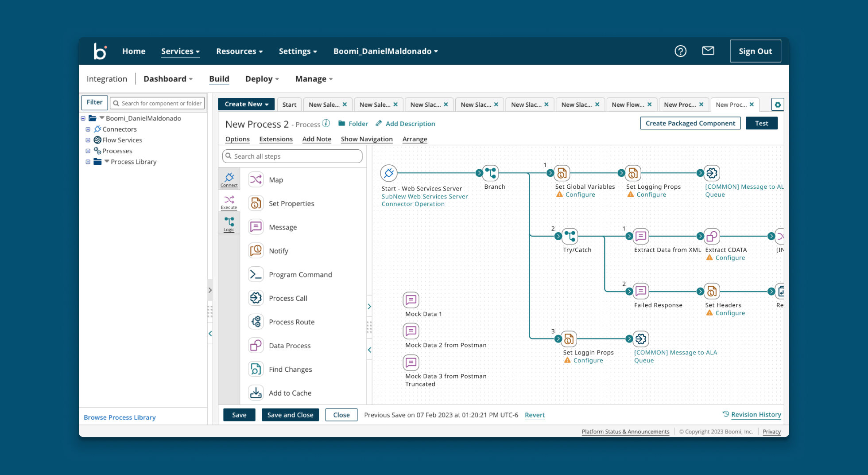This screenshot has width=868, height=475.
Task: Expand the Connectors tree node
Action: click(88, 129)
